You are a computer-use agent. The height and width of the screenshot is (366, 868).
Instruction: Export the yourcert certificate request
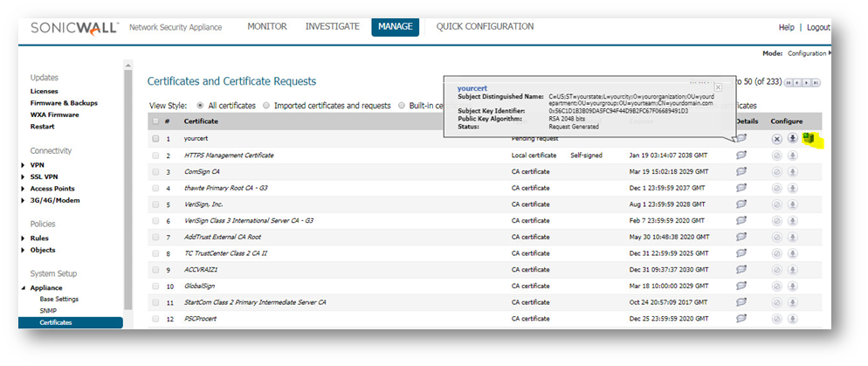click(x=792, y=139)
